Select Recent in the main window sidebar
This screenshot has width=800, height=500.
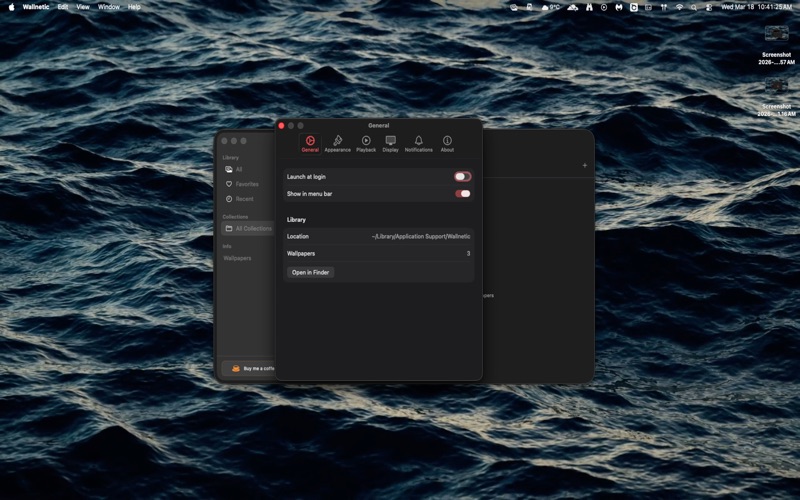pyautogui.click(x=248, y=199)
